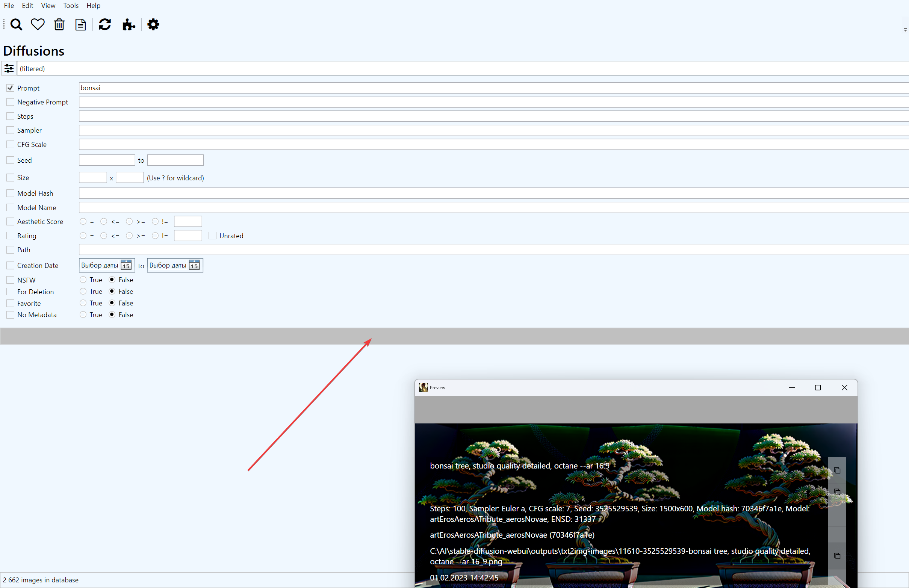
Task: Click the puzzle piece extension icon
Action: click(x=128, y=24)
